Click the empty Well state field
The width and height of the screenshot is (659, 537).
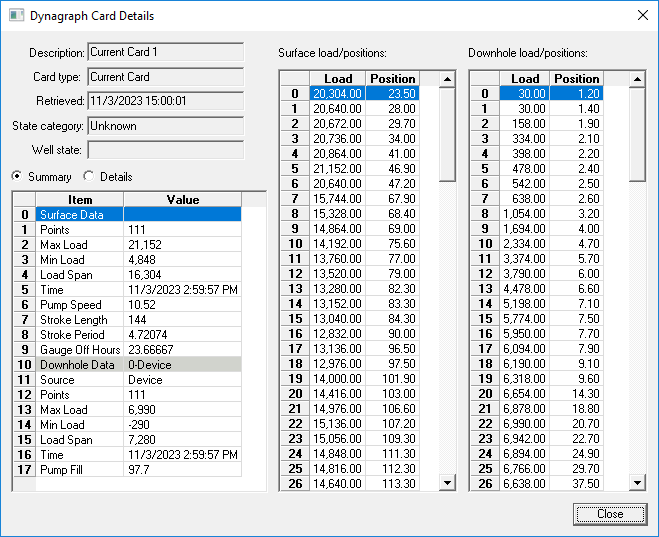[x=166, y=150]
